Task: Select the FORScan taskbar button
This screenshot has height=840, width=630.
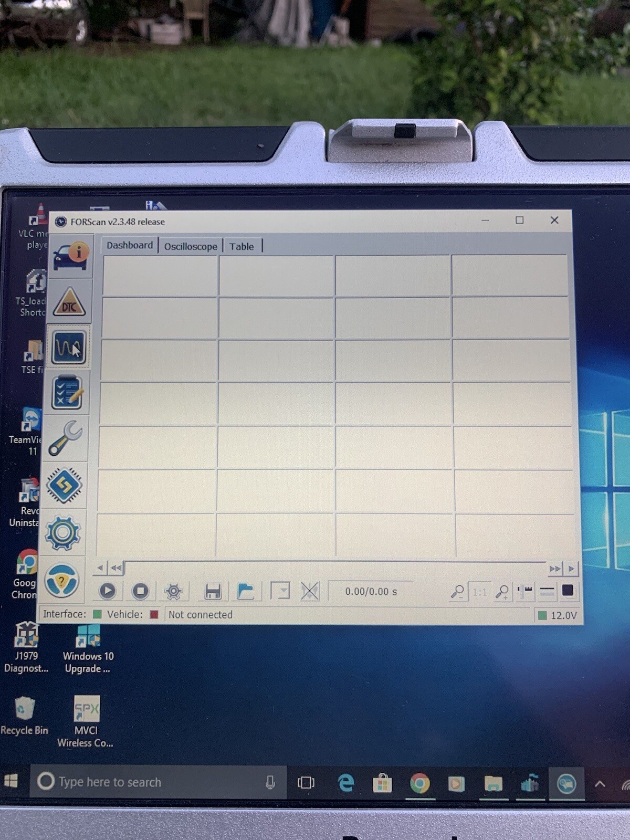Action: tap(566, 784)
